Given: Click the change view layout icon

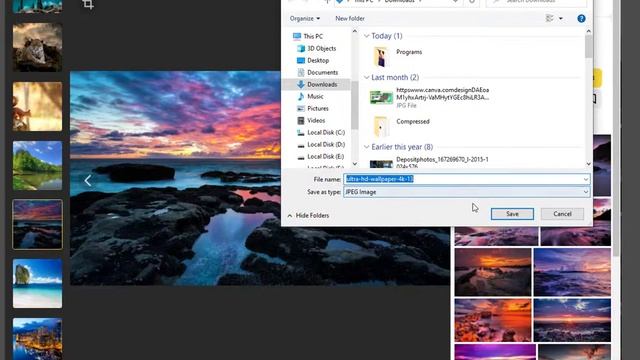Looking at the screenshot, I should 550,18.
